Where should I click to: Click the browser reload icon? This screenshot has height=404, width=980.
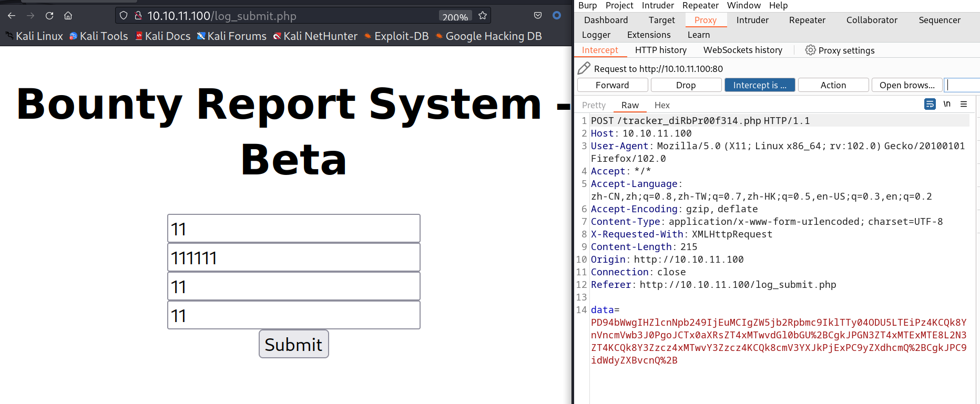(49, 16)
